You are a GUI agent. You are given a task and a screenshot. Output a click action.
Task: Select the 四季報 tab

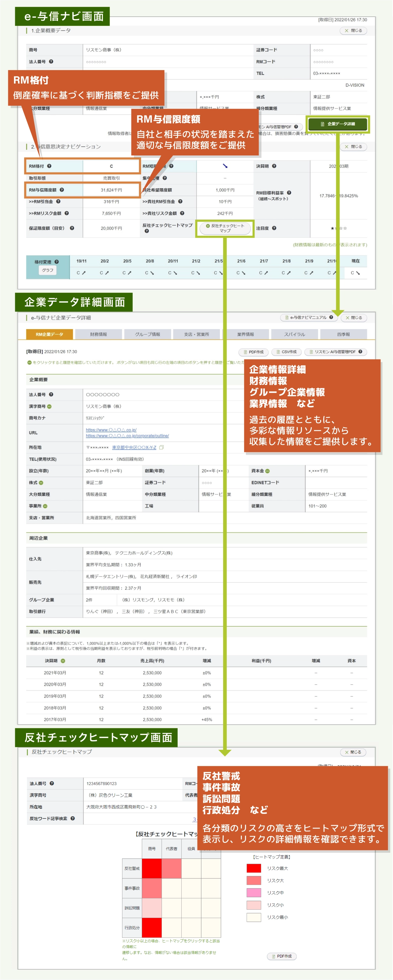(343, 334)
